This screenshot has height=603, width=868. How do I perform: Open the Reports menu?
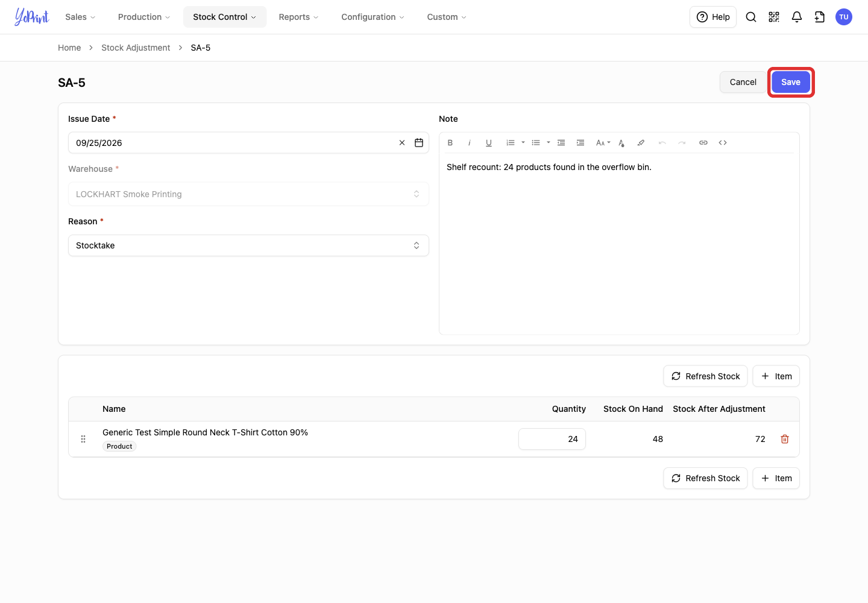[x=298, y=17]
